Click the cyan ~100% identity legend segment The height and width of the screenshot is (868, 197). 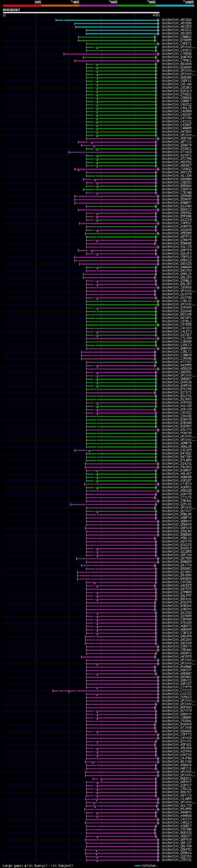[175, 6]
